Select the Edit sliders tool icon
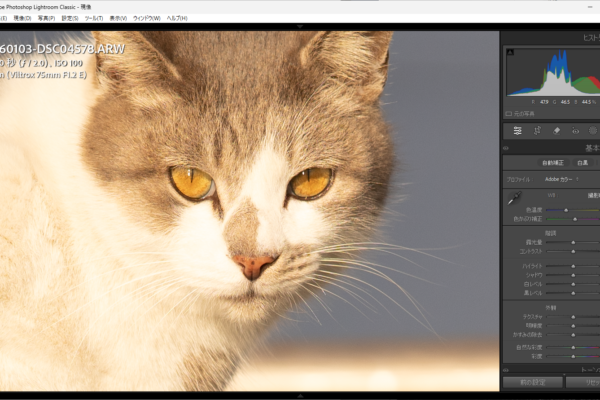600x400 pixels. pyautogui.click(x=518, y=130)
